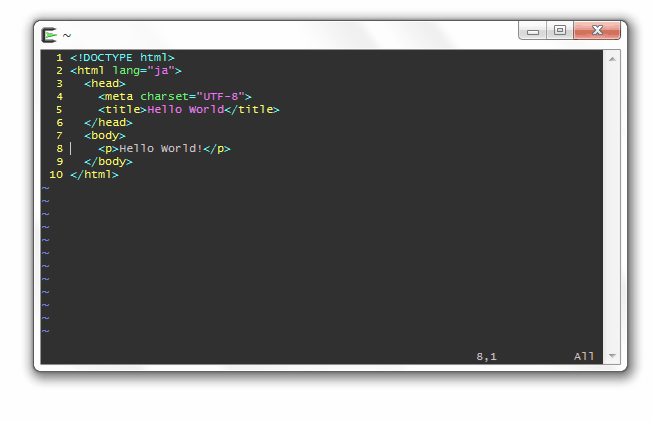Click the Hello World title text
This screenshot has width=652, height=421.
pos(185,109)
